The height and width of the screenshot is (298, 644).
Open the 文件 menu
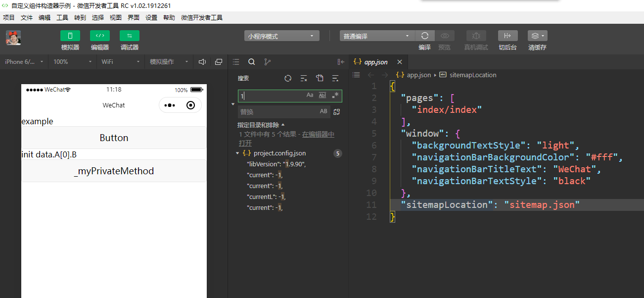tap(27, 17)
